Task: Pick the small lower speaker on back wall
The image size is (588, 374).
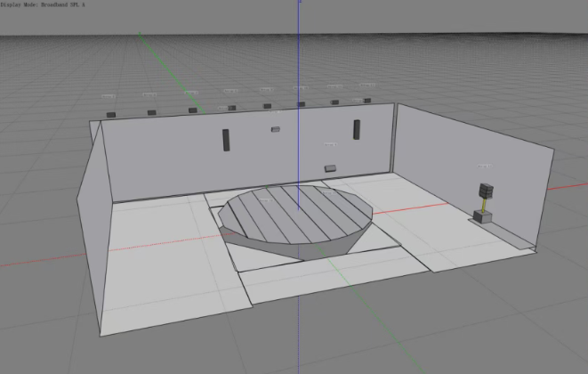Action: tap(330, 167)
